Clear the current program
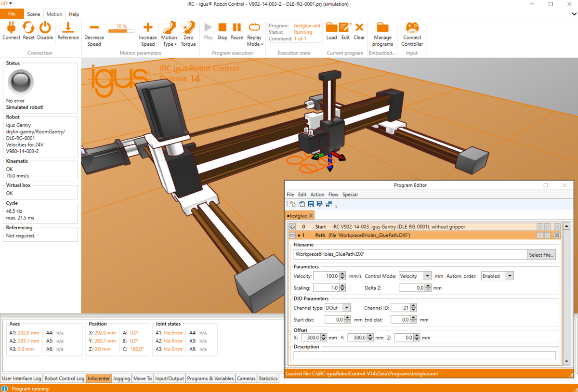Screen dimensions: 578x392 click(359, 31)
